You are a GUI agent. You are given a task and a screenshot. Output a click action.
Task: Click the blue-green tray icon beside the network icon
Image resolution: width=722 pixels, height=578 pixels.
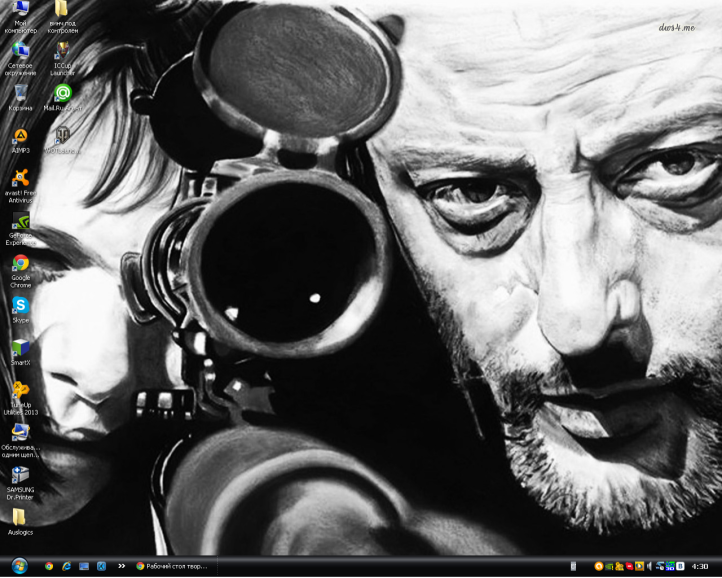click(670, 566)
